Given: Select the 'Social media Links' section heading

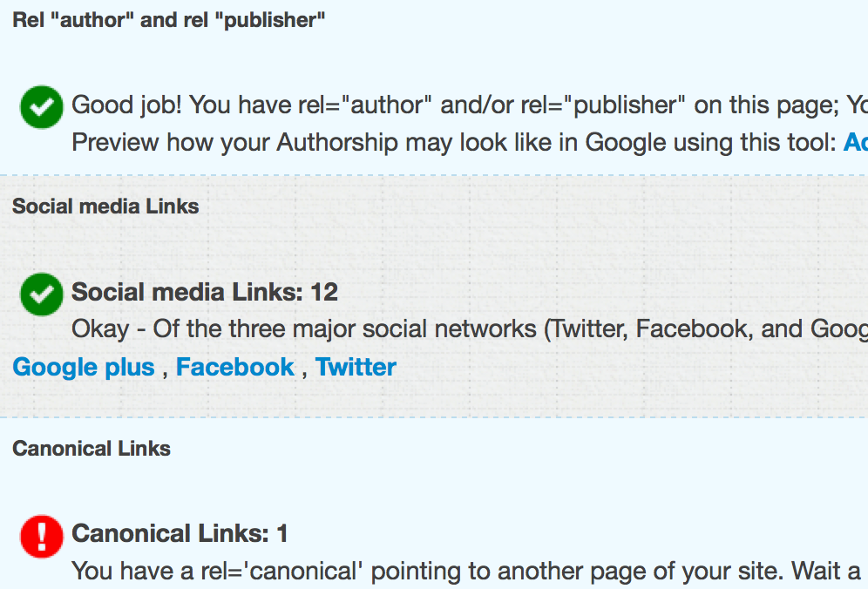Looking at the screenshot, I should (105, 206).
